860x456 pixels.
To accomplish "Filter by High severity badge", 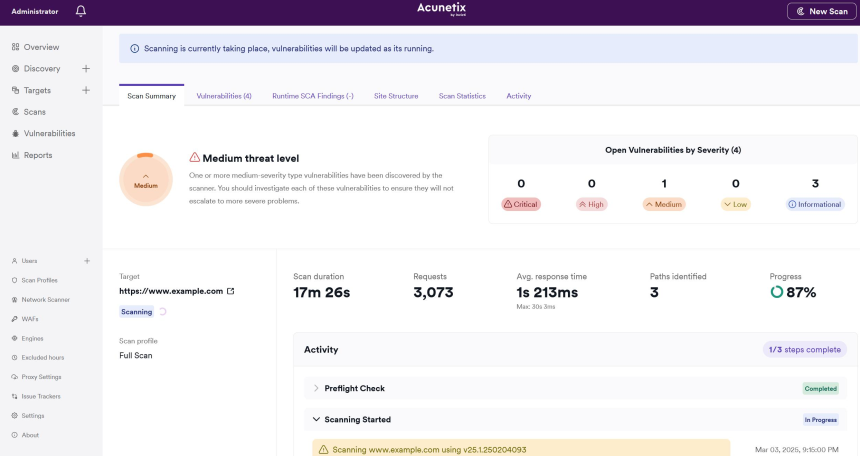I will (x=591, y=204).
